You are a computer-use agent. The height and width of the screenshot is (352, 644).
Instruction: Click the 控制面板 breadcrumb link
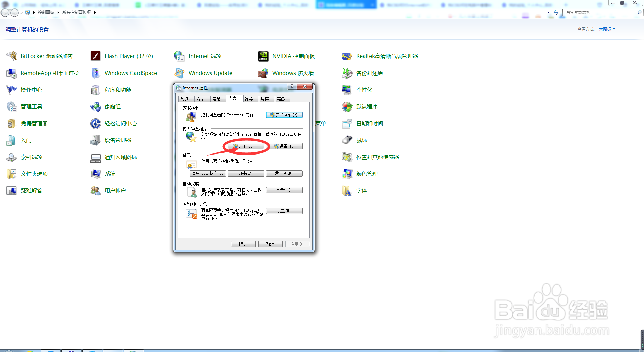[x=46, y=12]
